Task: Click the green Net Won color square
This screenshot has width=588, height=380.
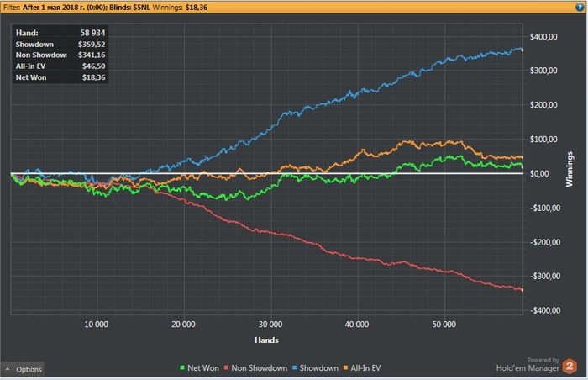Action: [182, 368]
